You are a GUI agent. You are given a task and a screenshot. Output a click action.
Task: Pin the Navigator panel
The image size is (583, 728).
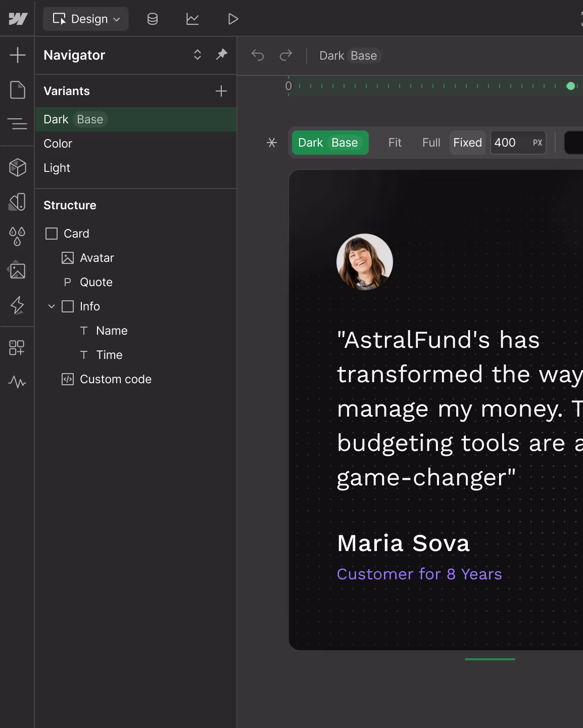(x=221, y=55)
